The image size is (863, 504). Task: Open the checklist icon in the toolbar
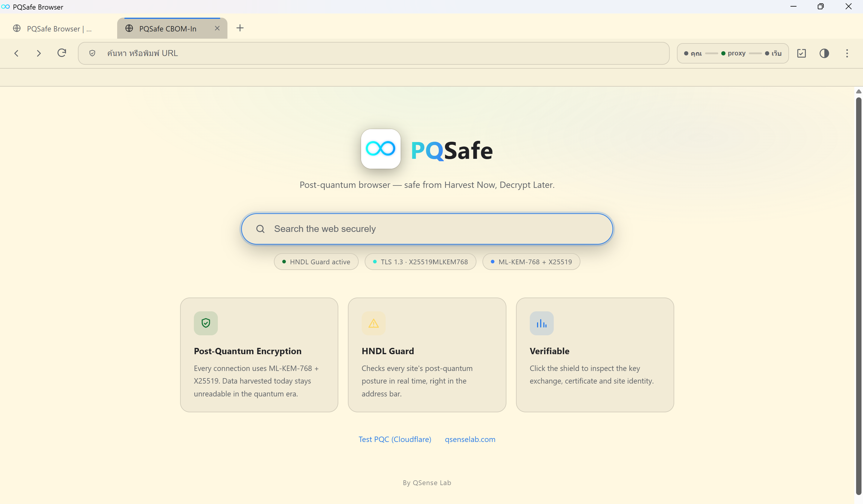coord(801,53)
